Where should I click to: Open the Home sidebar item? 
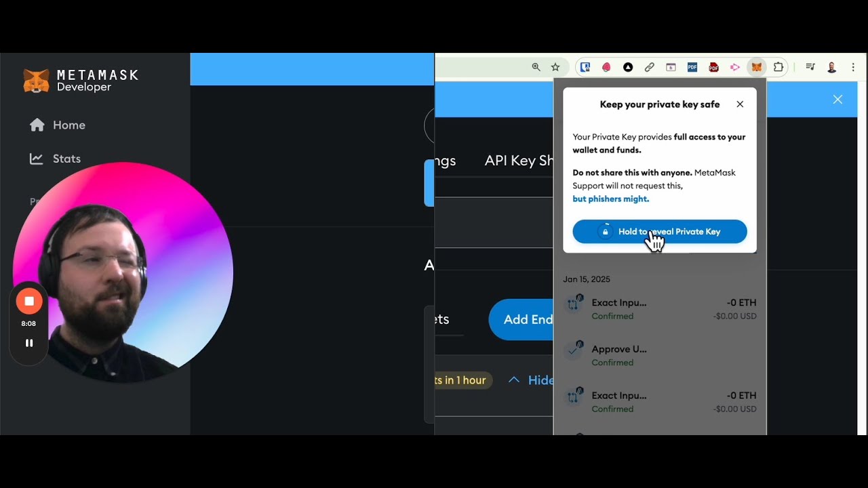(x=58, y=125)
